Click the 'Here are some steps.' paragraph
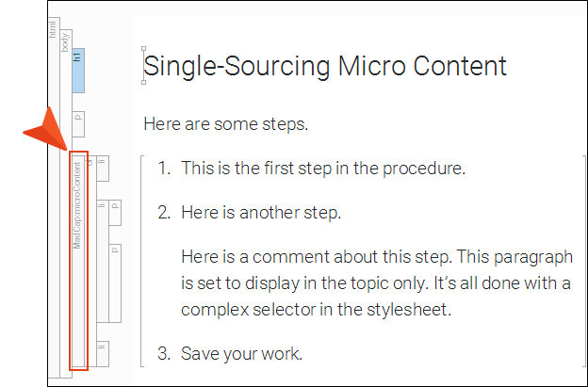This screenshot has width=588, height=387. [226, 124]
